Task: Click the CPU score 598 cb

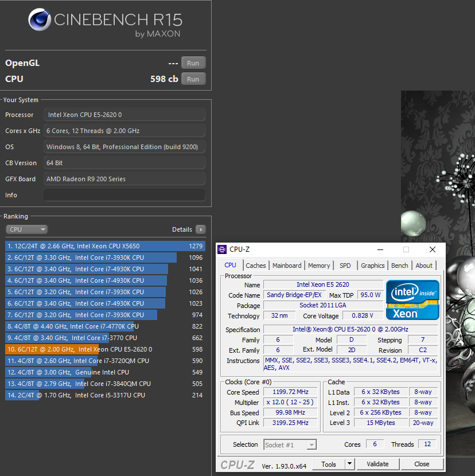Action: click(164, 79)
